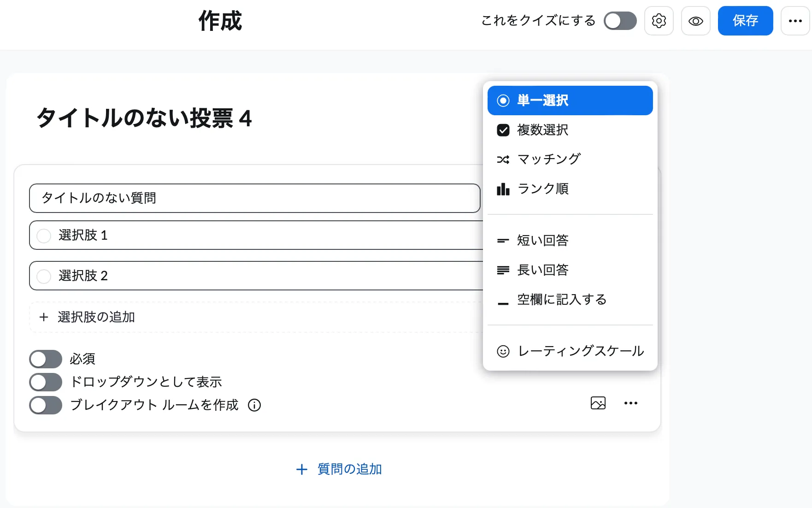Click the レーティングスケール smiley icon
This screenshot has width=812, height=508.
pos(503,351)
